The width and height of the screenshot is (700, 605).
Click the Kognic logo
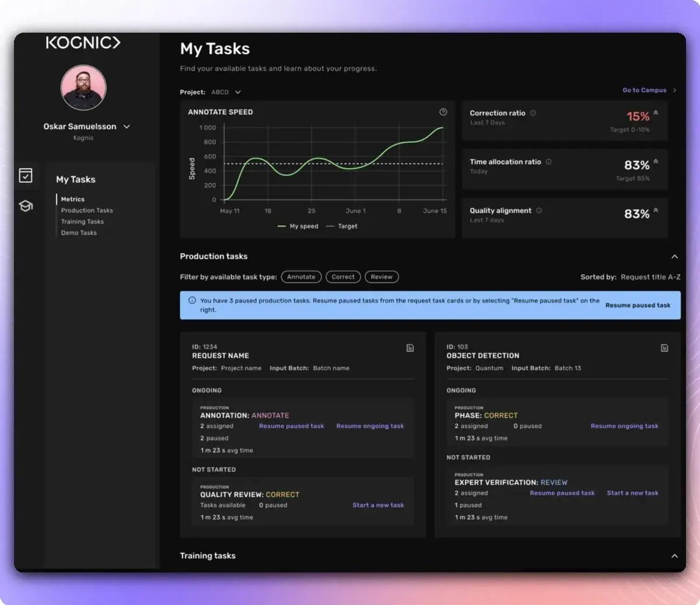click(83, 43)
